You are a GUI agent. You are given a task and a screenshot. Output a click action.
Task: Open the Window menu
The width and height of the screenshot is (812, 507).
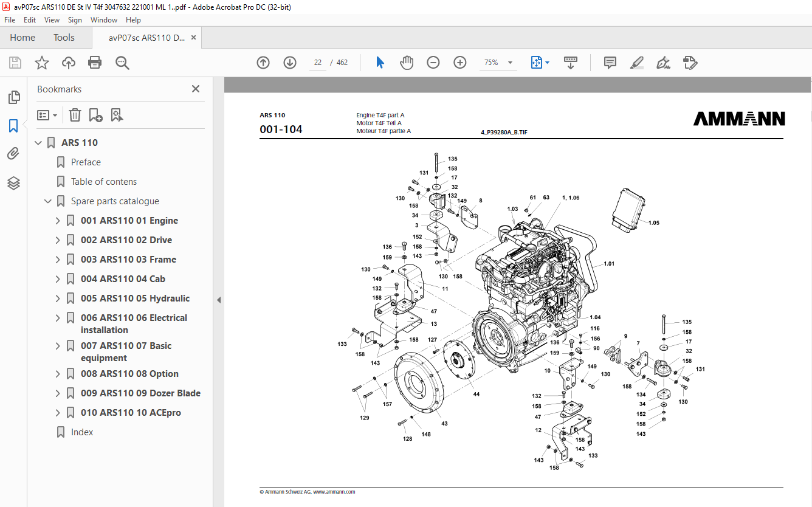[104, 20]
